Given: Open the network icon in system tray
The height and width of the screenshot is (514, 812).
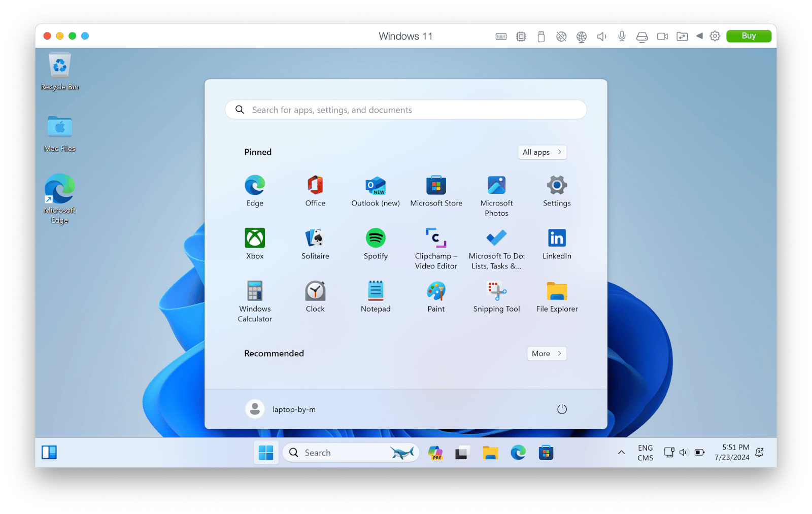Looking at the screenshot, I should pos(669,452).
